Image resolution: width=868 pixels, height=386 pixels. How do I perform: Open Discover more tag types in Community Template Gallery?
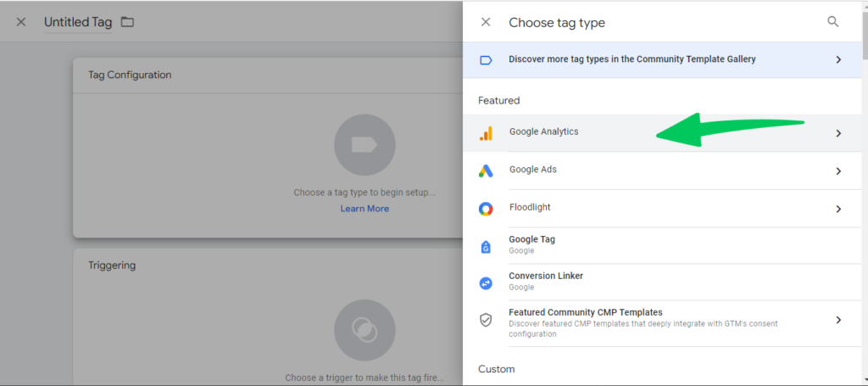pos(661,59)
